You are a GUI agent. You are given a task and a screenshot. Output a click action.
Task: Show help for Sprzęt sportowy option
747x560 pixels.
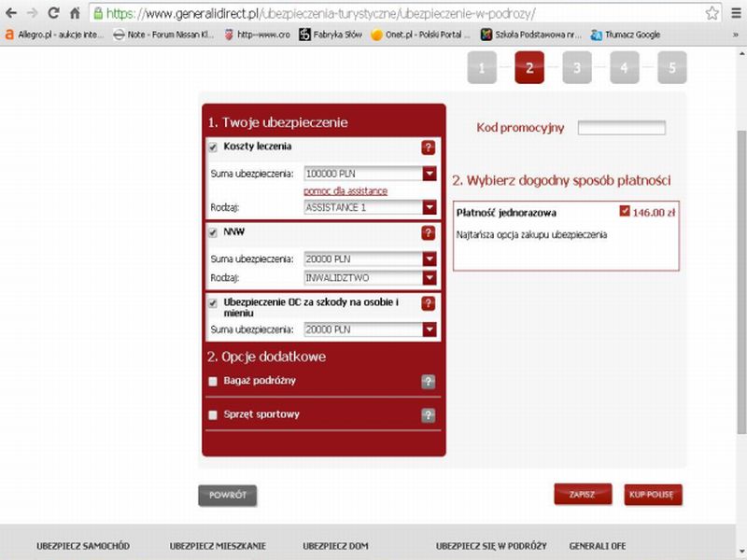(429, 415)
